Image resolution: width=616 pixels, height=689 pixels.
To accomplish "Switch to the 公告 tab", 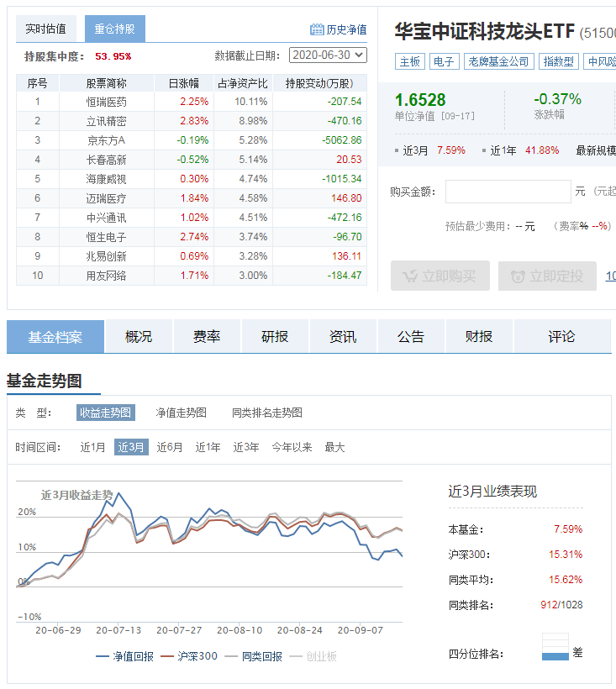I will 411,337.
